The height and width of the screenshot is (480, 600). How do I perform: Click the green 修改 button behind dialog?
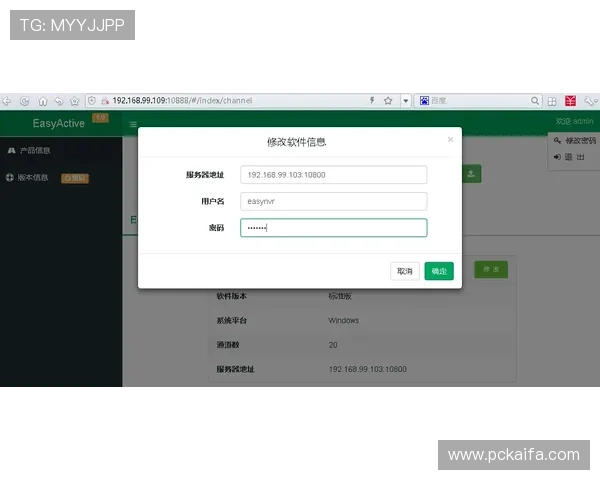(491, 269)
